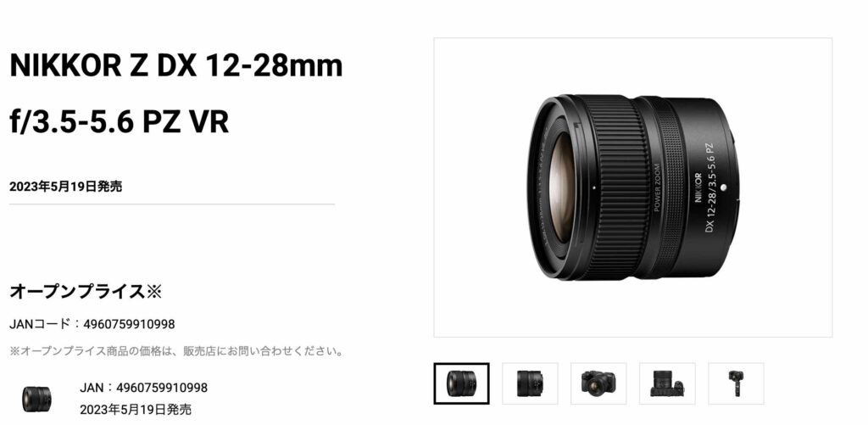Click the オープンプライス※ heading

(86, 292)
